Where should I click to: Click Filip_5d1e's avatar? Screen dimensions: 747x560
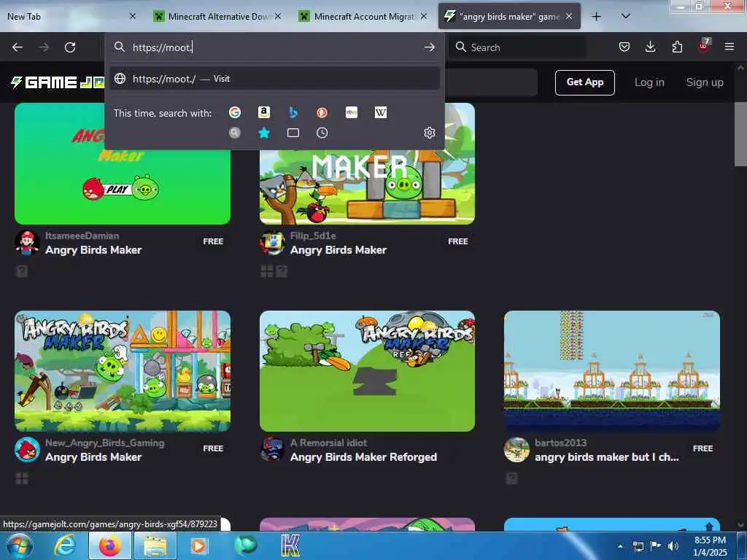pyautogui.click(x=272, y=242)
